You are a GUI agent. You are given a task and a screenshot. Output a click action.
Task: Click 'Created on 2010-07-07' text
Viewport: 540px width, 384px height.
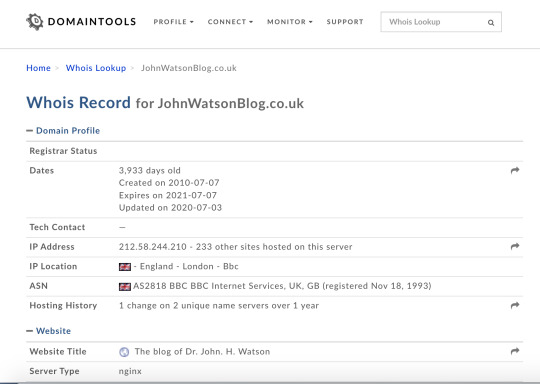pos(169,183)
